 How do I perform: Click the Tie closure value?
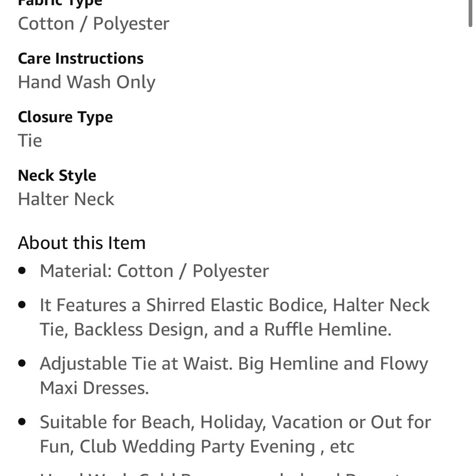[x=30, y=140]
